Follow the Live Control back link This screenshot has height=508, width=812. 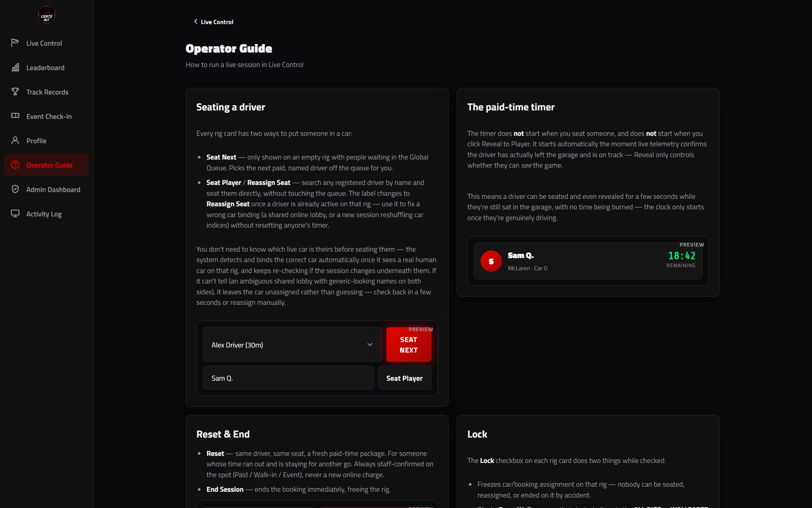tap(213, 22)
